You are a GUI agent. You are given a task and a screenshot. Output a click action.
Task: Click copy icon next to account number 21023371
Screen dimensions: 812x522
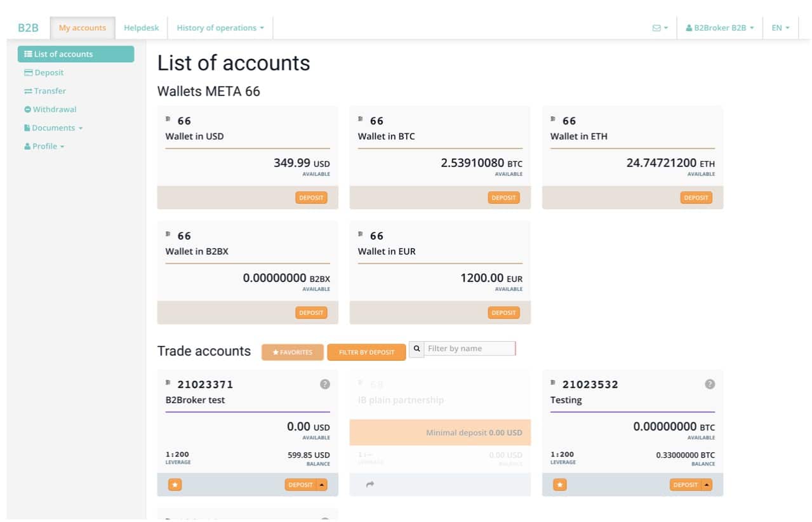pyautogui.click(x=168, y=383)
